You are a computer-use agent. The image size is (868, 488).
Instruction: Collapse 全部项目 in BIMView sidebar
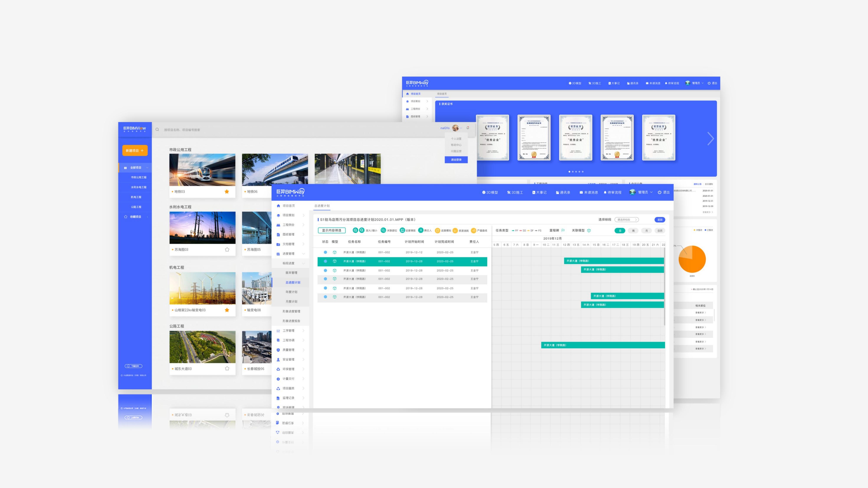click(147, 168)
